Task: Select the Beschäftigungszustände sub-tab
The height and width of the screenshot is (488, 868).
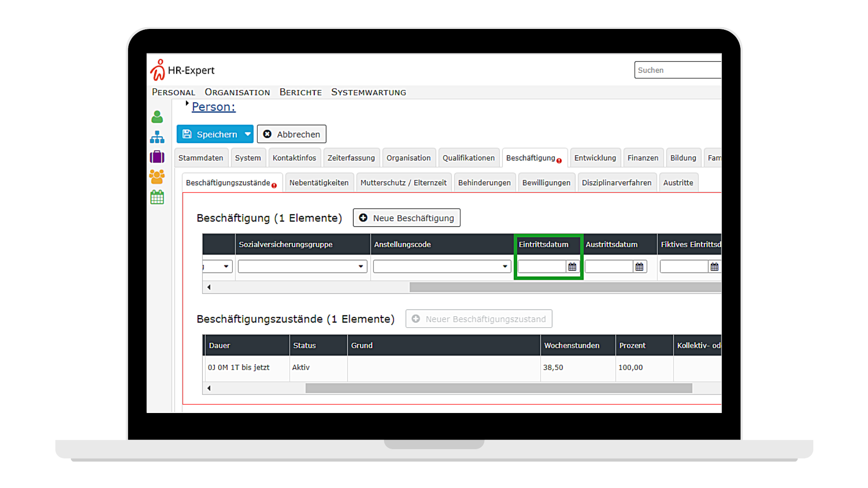Action: coord(232,183)
